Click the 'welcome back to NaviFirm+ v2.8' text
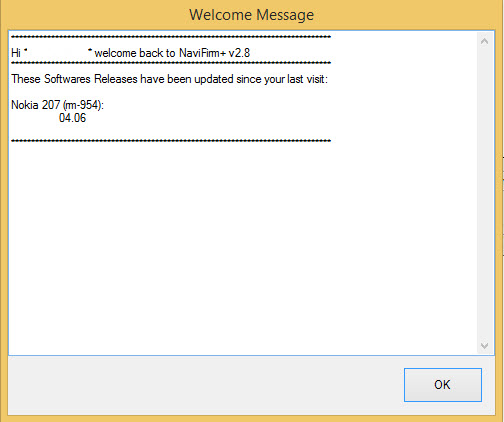Screen dimensions: 504x422 pos(172,53)
